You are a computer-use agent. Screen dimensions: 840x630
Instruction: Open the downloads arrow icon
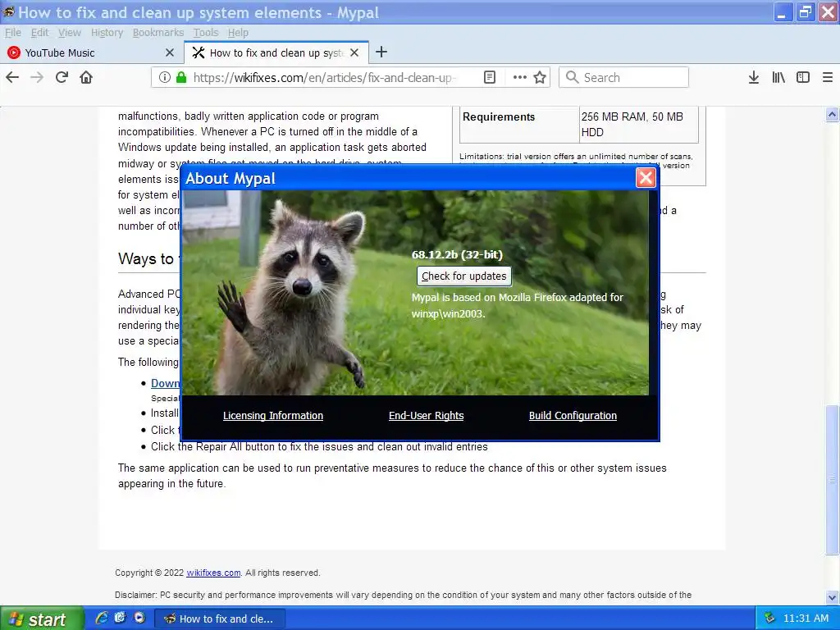pos(753,78)
